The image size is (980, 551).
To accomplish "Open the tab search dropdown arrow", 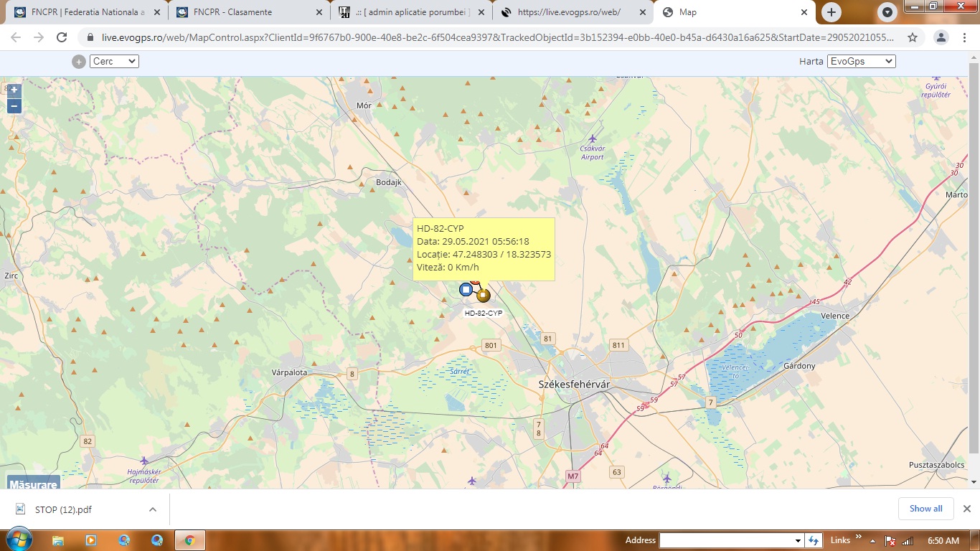I will (x=888, y=12).
